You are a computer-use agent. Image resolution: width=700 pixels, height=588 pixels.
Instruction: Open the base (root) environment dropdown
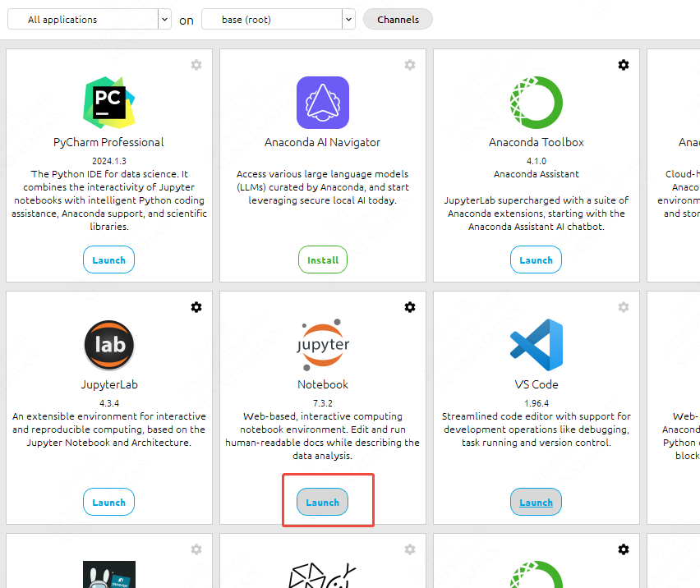[279, 20]
